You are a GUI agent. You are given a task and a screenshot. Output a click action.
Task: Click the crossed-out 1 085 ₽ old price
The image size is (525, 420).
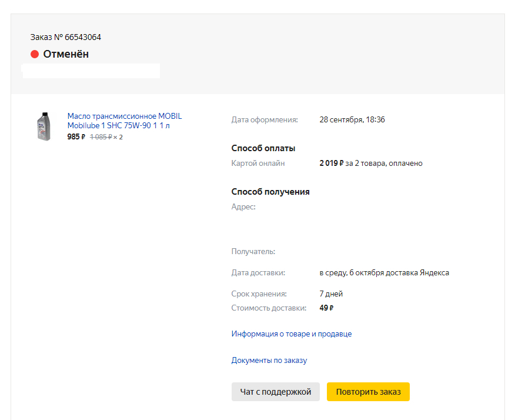pos(101,137)
